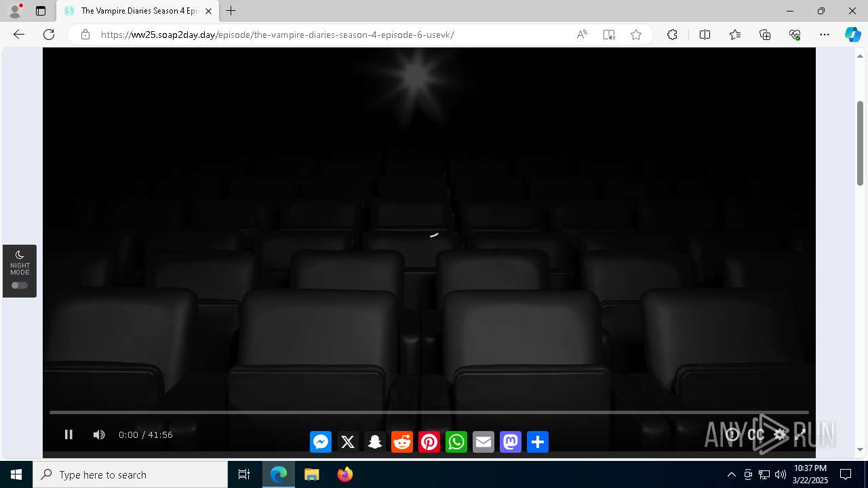Add page to favorites star
Viewport: 868px width, 488px height.
click(x=636, y=35)
